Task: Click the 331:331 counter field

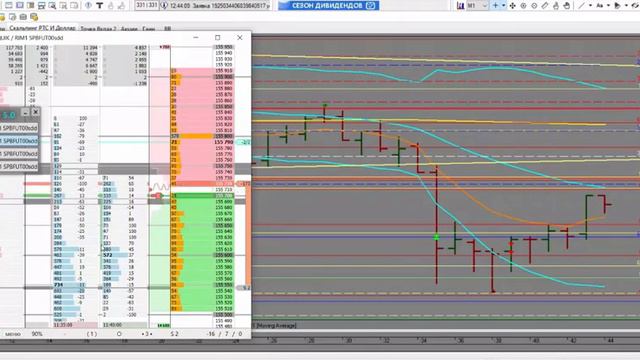Action: (x=147, y=5)
